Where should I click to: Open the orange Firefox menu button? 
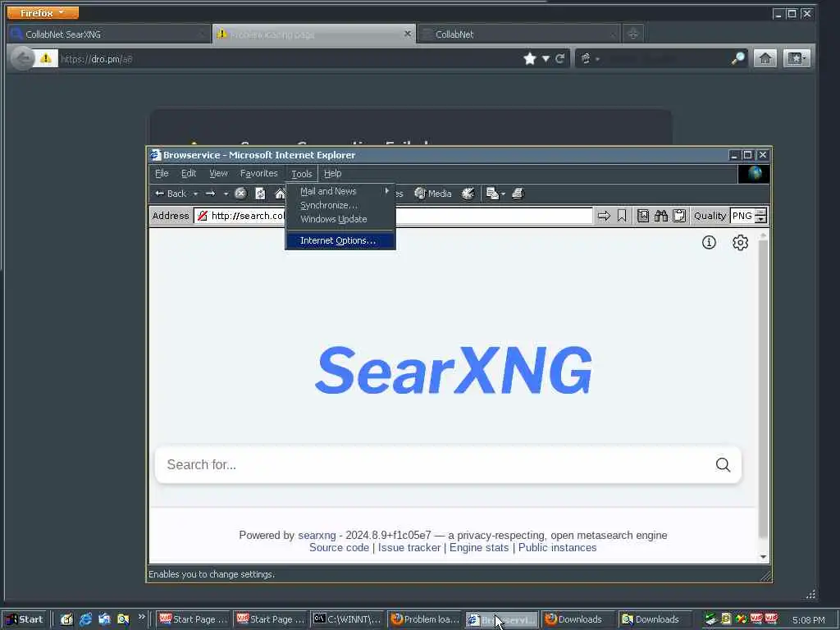click(x=43, y=12)
